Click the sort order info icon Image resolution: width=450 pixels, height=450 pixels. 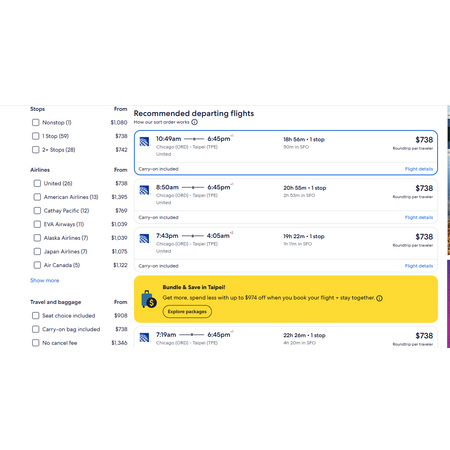coord(194,122)
